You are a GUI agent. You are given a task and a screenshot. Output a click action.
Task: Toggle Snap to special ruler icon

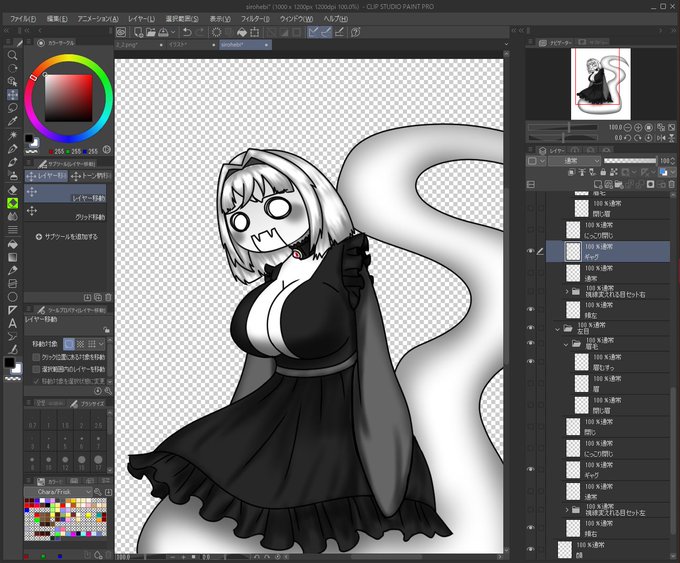[x=327, y=32]
